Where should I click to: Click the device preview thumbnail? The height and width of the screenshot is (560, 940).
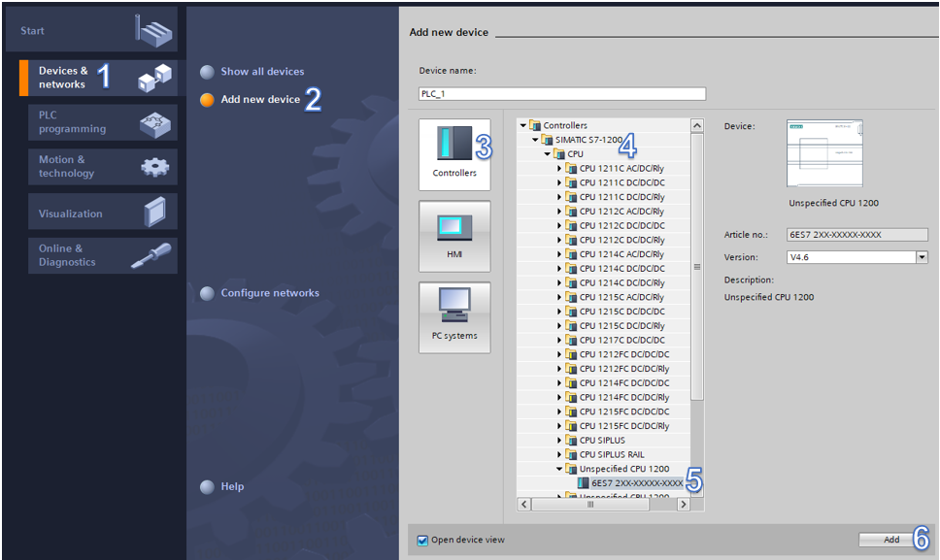824,153
